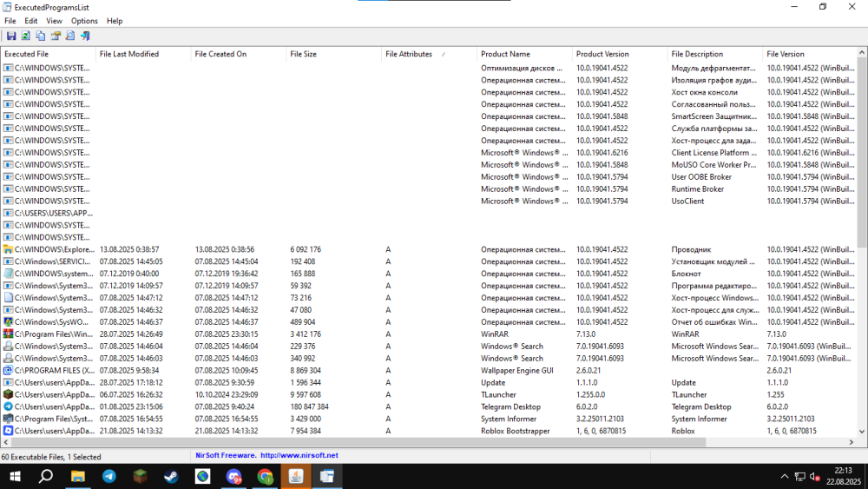The image size is (868, 489).
Task: Sort by File Created On column
Action: click(x=238, y=54)
